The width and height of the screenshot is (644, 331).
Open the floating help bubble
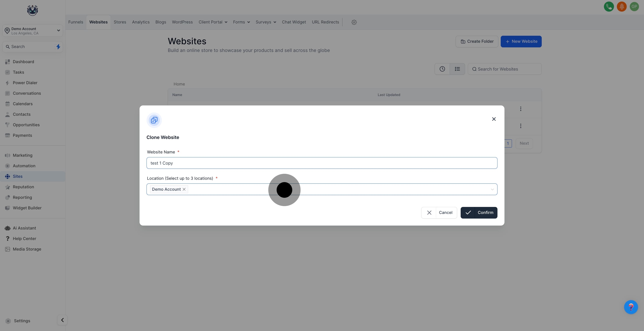pyautogui.click(x=631, y=307)
